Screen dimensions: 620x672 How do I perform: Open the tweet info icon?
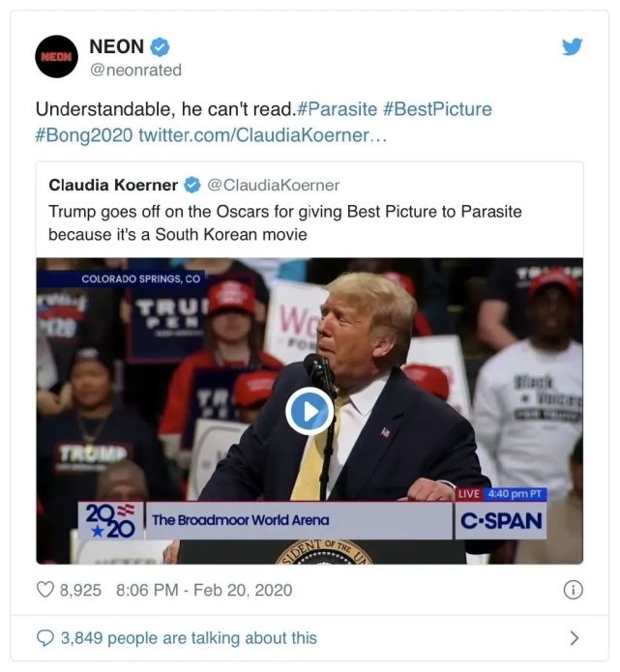tap(573, 590)
